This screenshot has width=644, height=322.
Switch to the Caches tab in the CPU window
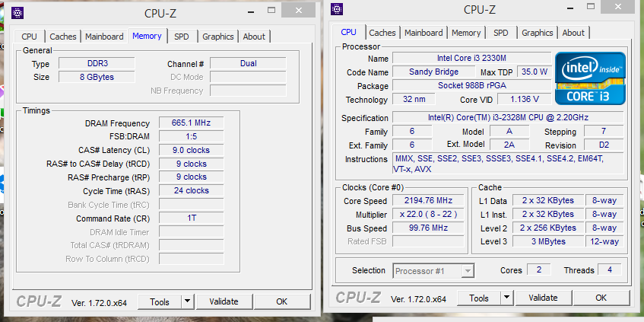(382, 33)
